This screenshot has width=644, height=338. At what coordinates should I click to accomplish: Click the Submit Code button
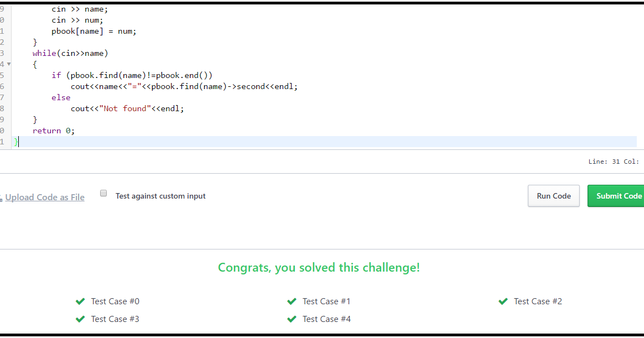[x=616, y=196]
